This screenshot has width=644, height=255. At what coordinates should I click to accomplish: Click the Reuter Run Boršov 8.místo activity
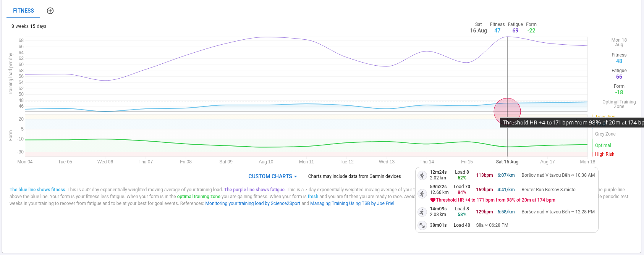tap(548, 190)
